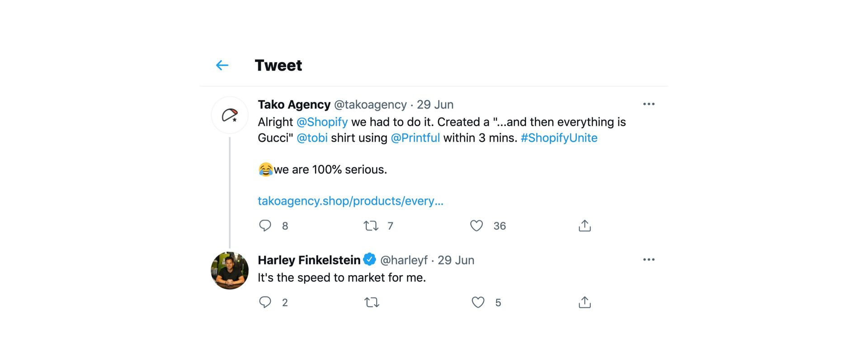Click the Tako Agency display name
The image size is (868, 362).
tap(294, 105)
